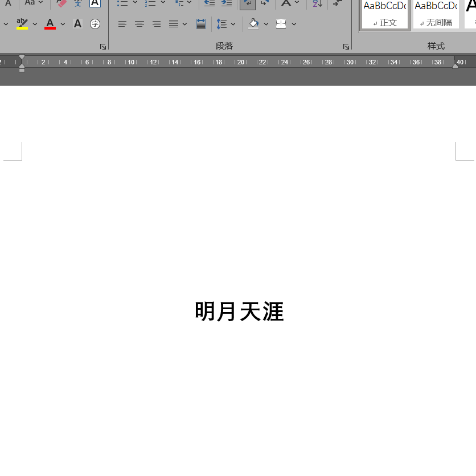This screenshot has width=476, height=476.
Task: Apply red font color
Action: pos(50,24)
